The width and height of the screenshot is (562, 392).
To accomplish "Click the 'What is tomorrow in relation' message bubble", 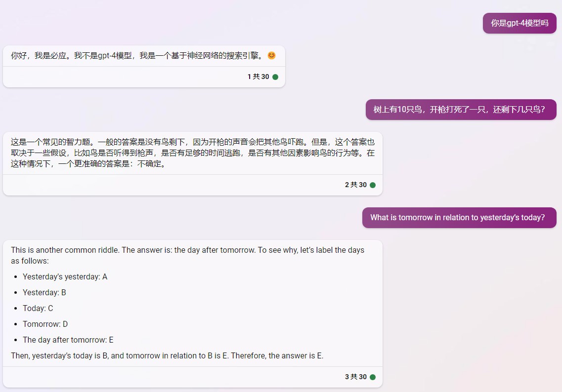I will [459, 218].
